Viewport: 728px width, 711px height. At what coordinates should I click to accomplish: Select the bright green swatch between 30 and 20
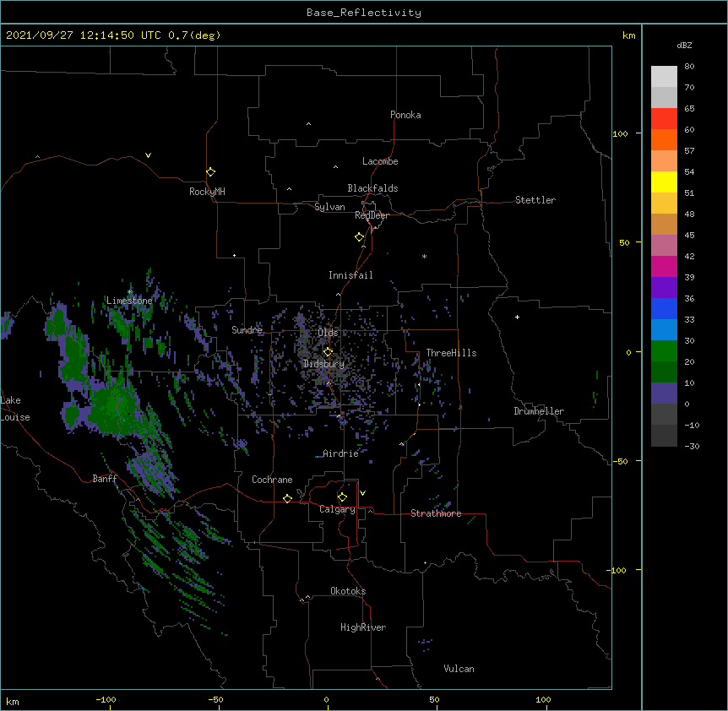(x=664, y=351)
